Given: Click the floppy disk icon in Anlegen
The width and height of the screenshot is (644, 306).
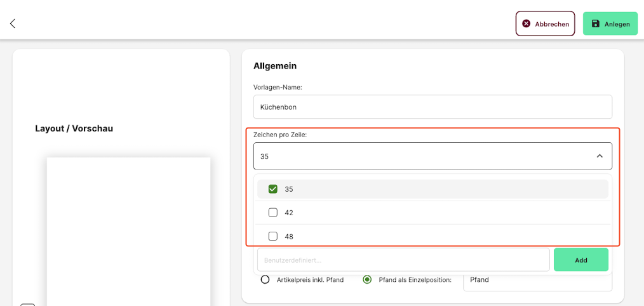Looking at the screenshot, I should click(x=596, y=23).
